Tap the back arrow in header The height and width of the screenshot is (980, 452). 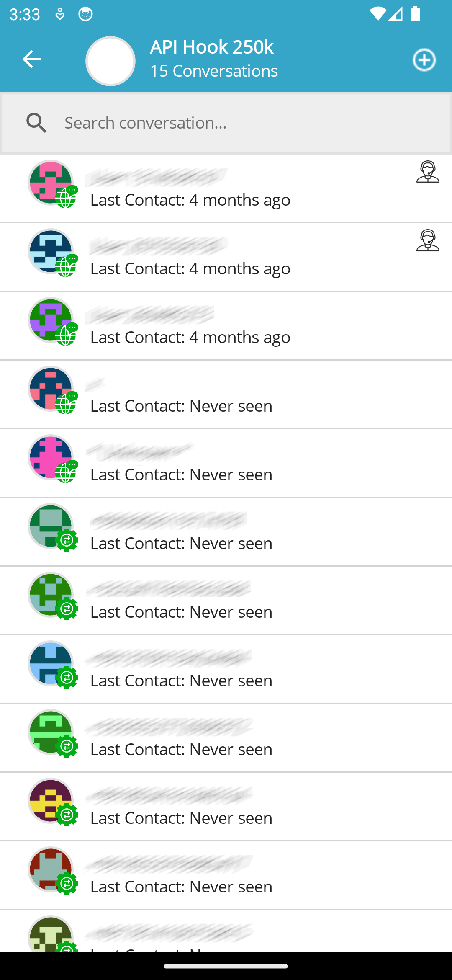click(x=31, y=59)
